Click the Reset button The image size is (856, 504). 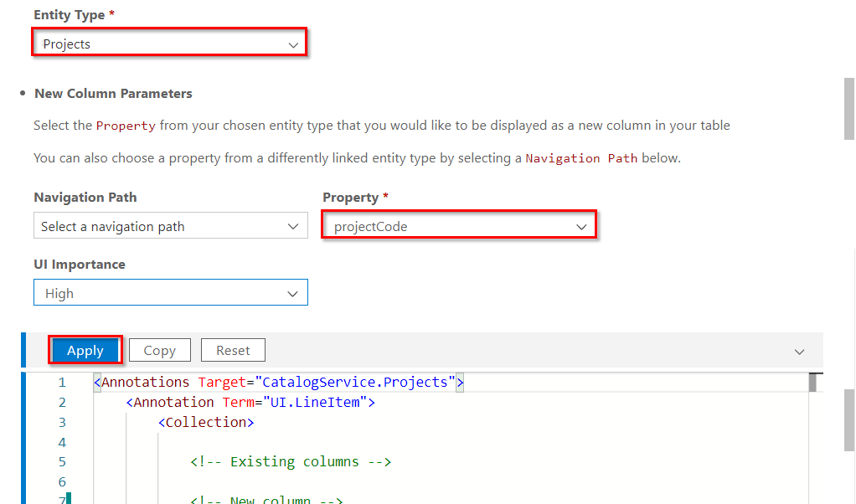[x=233, y=350]
